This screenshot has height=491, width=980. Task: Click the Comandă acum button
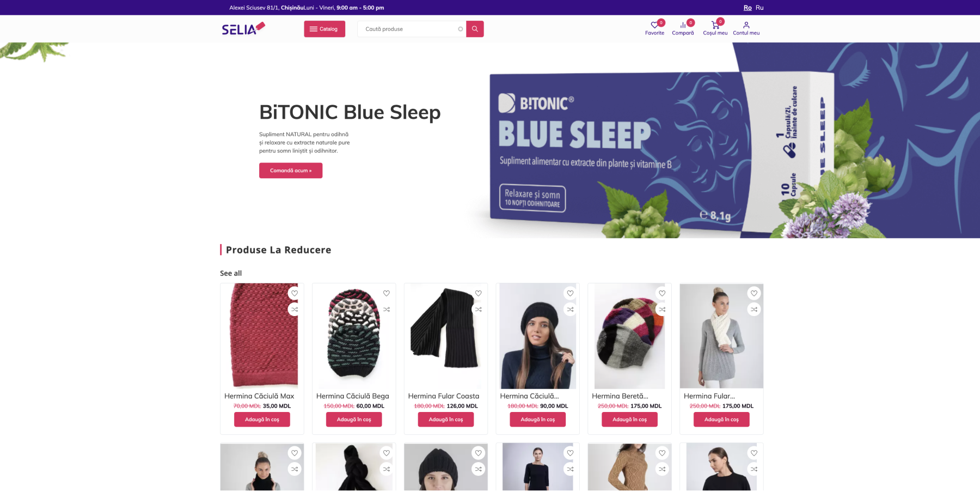pyautogui.click(x=291, y=171)
